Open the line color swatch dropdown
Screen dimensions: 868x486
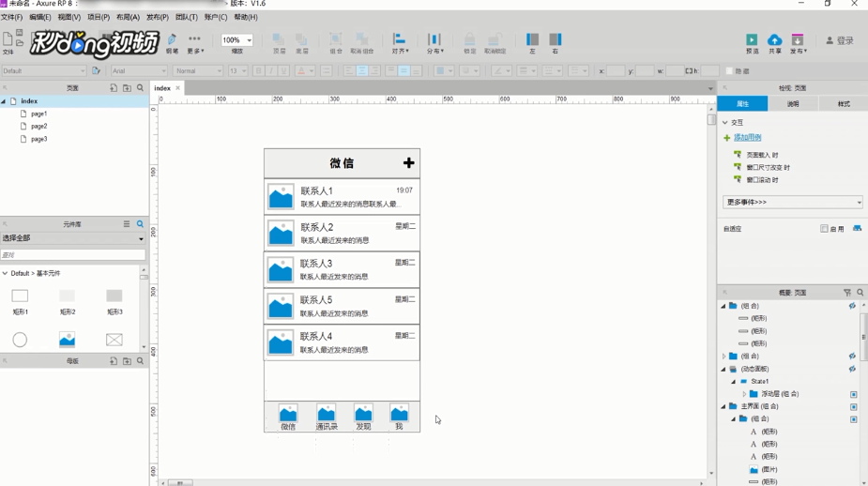[x=501, y=71]
